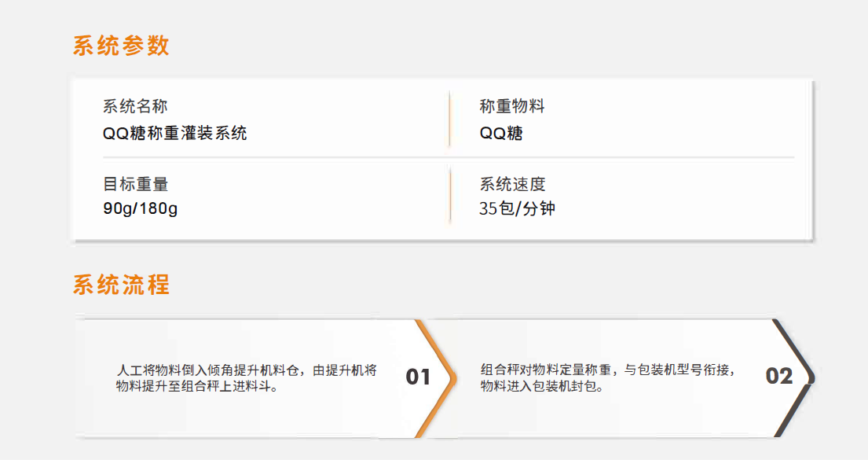Click the 系统参数 section heading
The width and height of the screenshot is (868, 460).
(121, 46)
